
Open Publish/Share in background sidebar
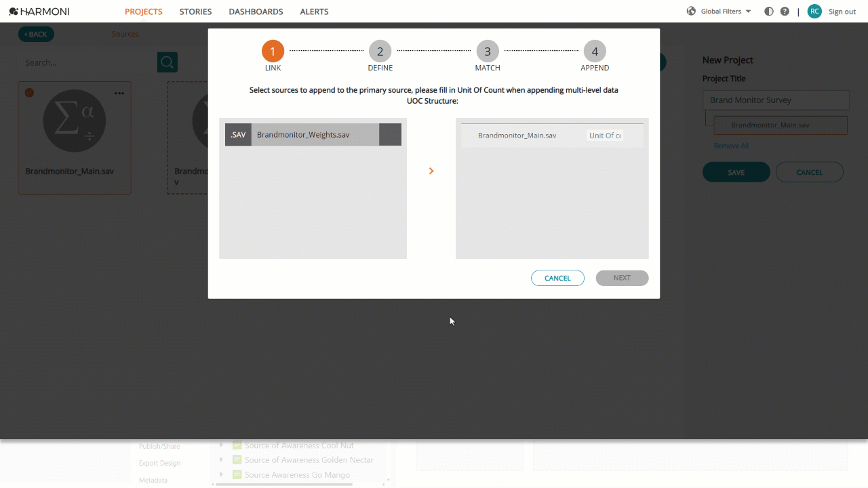[x=159, y=446]
